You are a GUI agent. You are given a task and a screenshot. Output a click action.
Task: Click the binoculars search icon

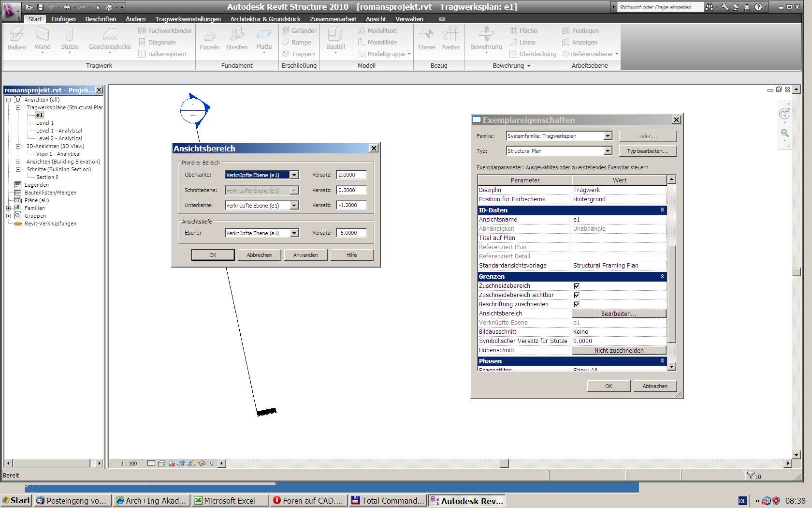[x=709, y=7]
